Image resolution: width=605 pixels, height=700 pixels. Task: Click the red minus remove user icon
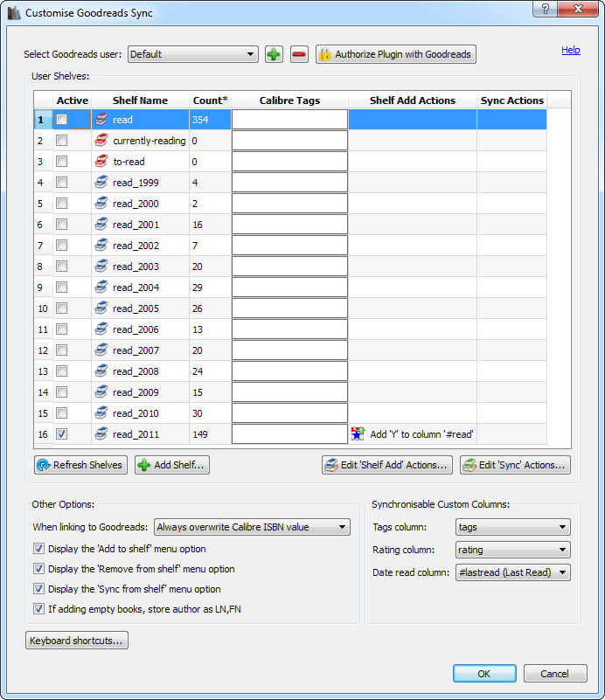pyautogui.click(x=299, y=54)
